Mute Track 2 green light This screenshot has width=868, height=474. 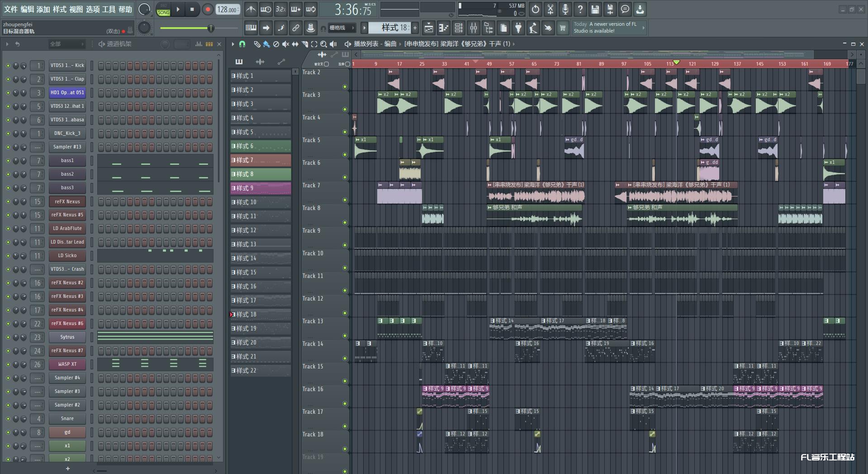345,86
